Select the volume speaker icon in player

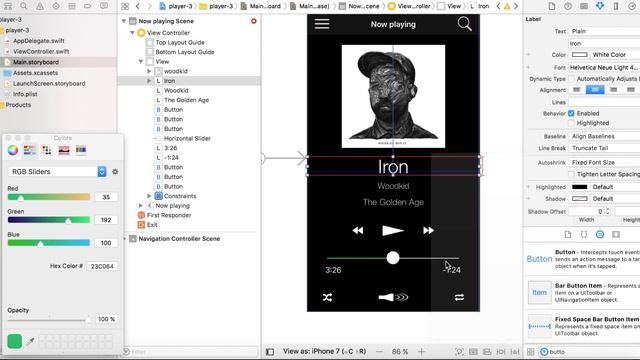pyautogui.click(x=393, y=297)
